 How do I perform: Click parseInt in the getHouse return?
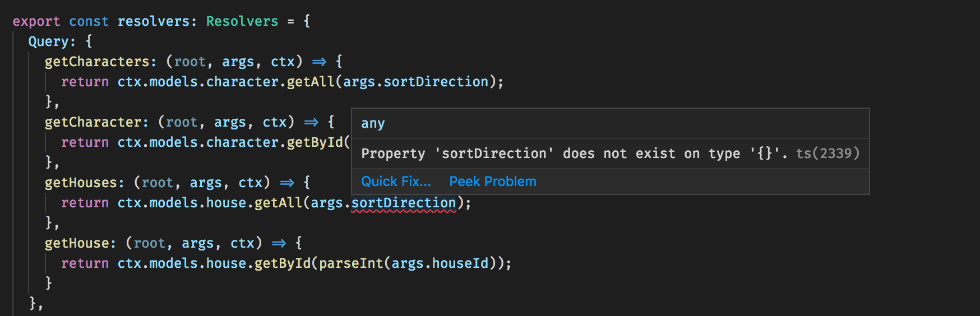point(351,263)
